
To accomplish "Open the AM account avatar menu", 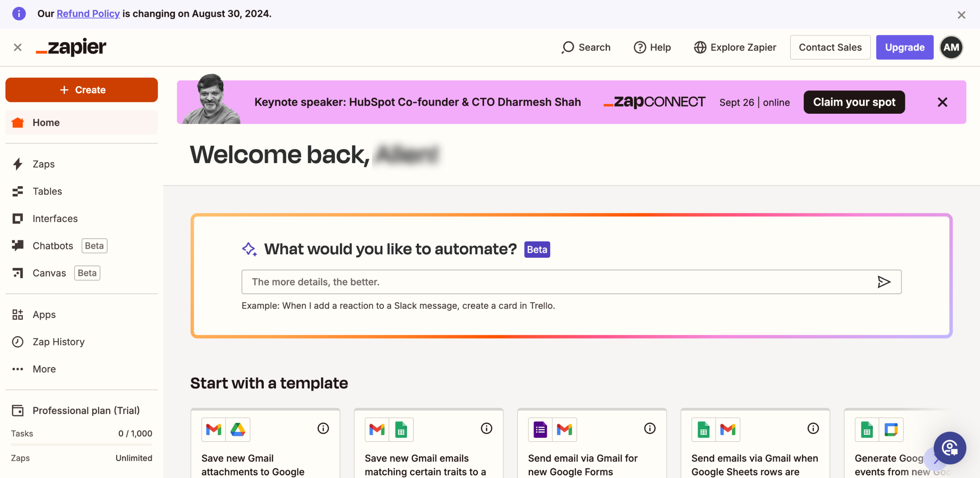I will coord(951,47).
